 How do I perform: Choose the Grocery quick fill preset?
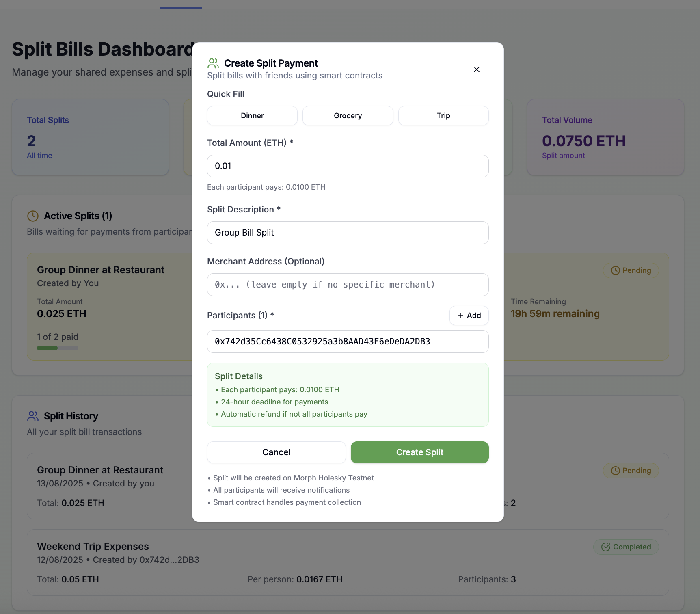[x=348, y=116]
